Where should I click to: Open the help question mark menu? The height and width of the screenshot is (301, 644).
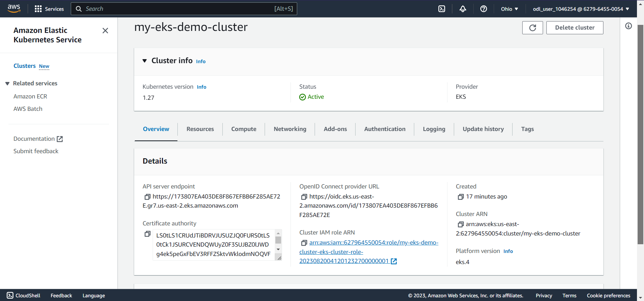(484, 9)
